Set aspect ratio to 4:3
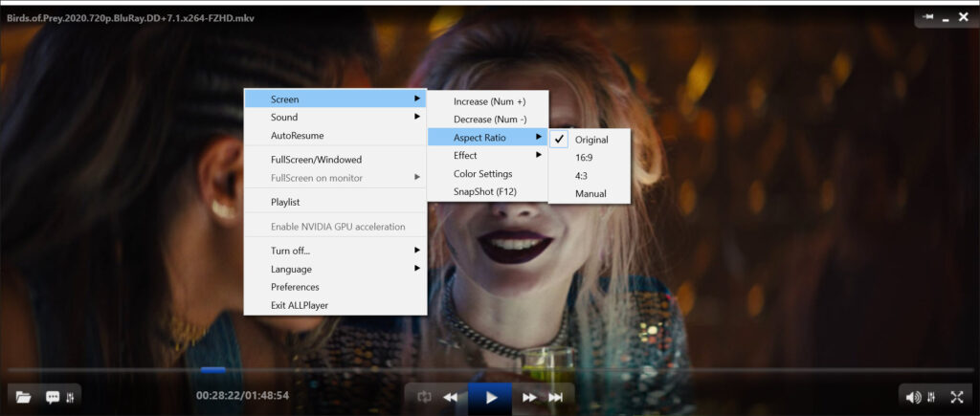The image size is (980, 416). coord(590,176)
